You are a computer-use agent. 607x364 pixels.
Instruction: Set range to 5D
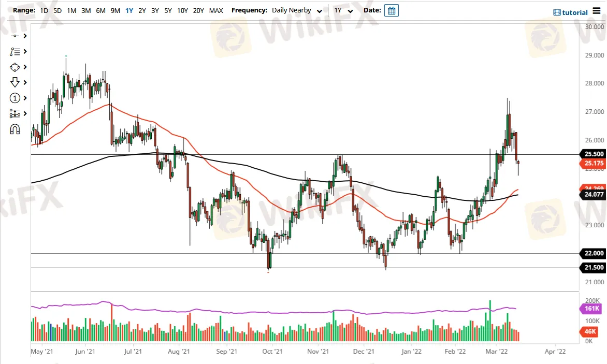(x=57, y=10)
